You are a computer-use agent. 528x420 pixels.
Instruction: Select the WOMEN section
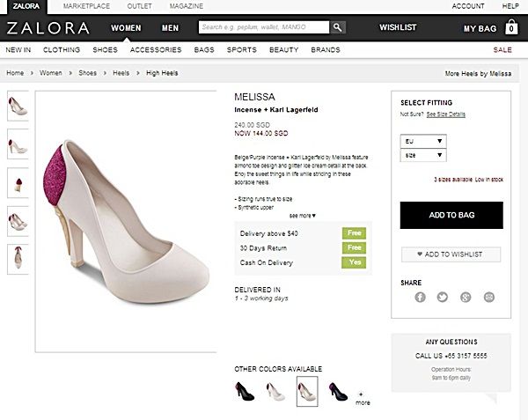(126, 28)
